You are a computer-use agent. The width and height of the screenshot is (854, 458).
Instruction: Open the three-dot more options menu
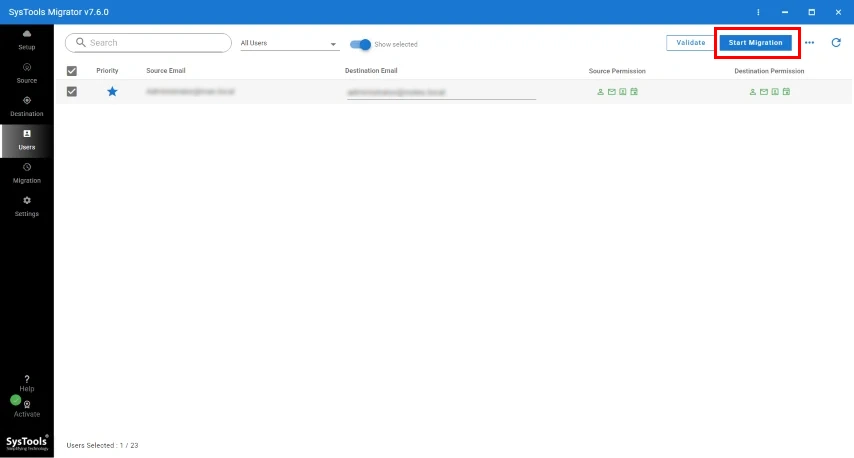tap(809, 42)
